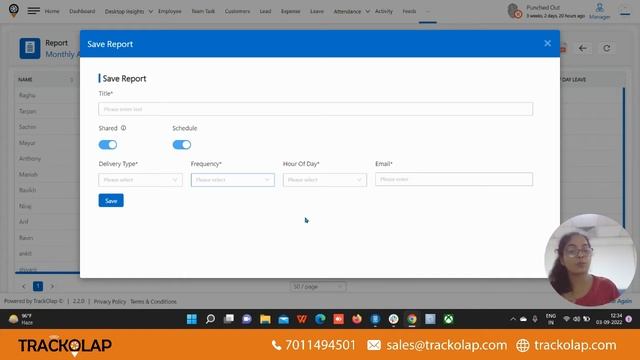This screenshot has height=360, width=640.
Task: Select employee row Anthony
Action: point(30,158)
